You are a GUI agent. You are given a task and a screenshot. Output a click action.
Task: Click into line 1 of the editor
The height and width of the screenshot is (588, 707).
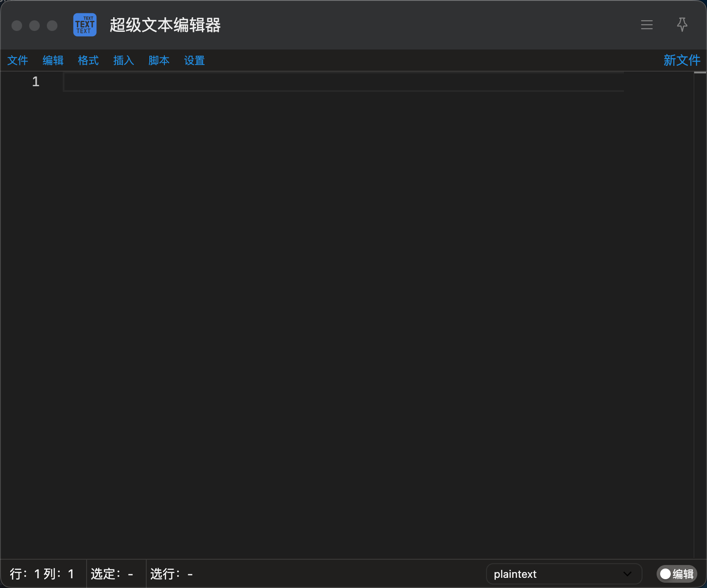(344, 82)
